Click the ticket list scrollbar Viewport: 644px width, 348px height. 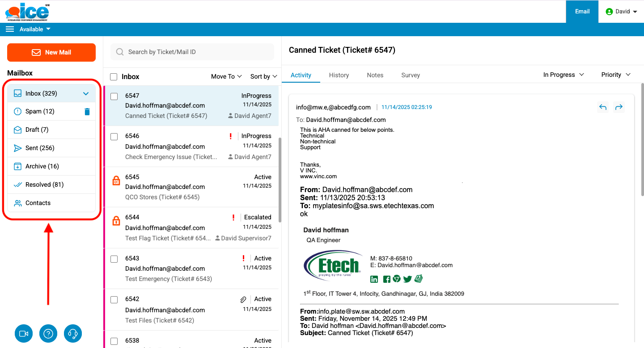(x=280, y=179)
